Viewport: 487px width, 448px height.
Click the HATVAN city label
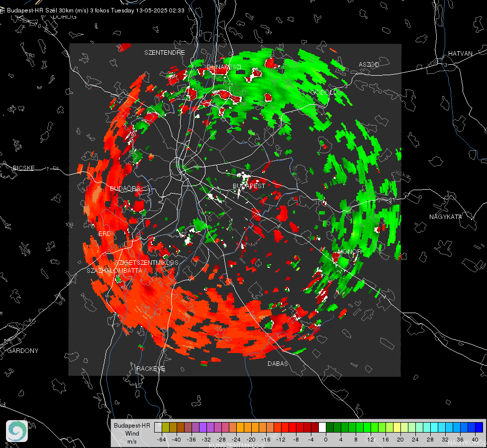point(460,53)
